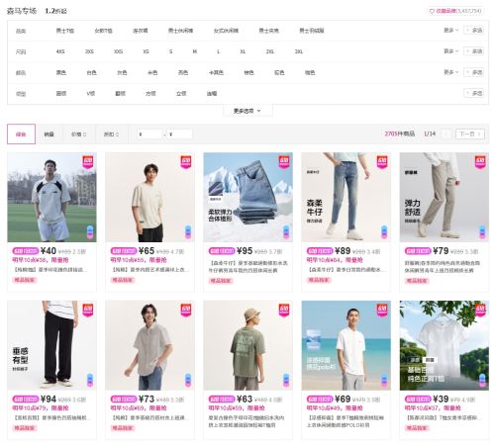
Task: Enable 多选 multi-select in the 品类 row
Action: point(474,31)
